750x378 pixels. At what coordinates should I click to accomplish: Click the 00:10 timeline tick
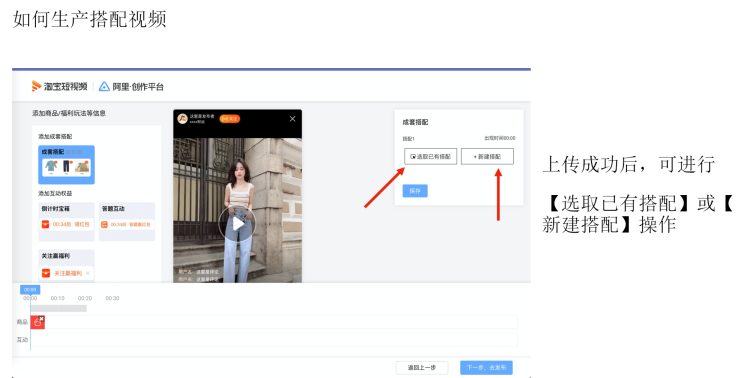pyautogui.click(x=57, y=298)
